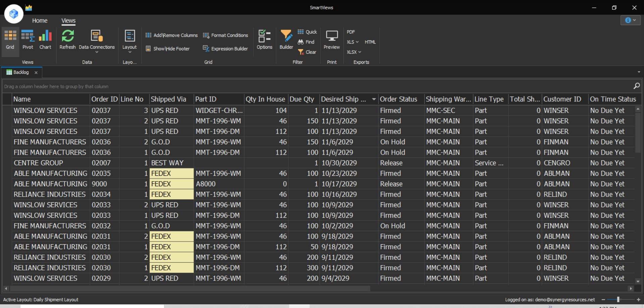Image resolution: width=644 pixels, height=308 pixels.
Task: Sort by the On Time Status header
Action: (x=612, y=99)
